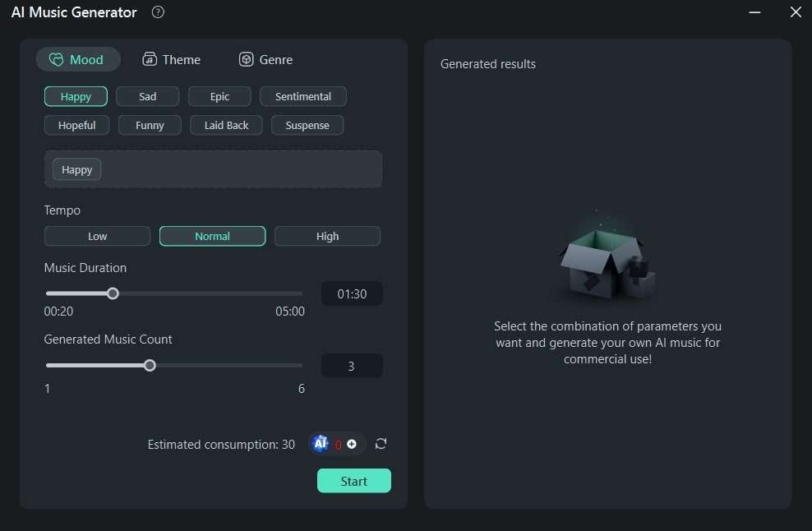Select the Epic mood option
812x531 pixels.
tap(219, 96)
